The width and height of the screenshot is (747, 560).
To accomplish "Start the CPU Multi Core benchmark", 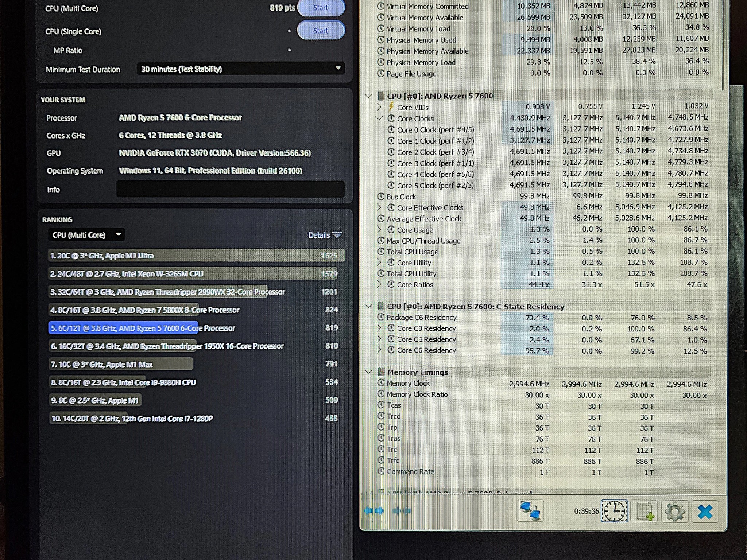I will 321,8.
